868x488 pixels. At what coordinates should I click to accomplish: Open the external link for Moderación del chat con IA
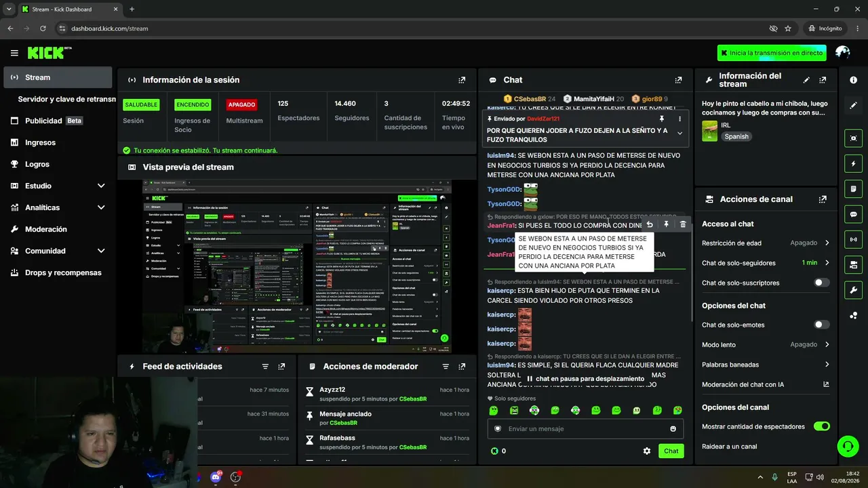click(x=826, y=384)
